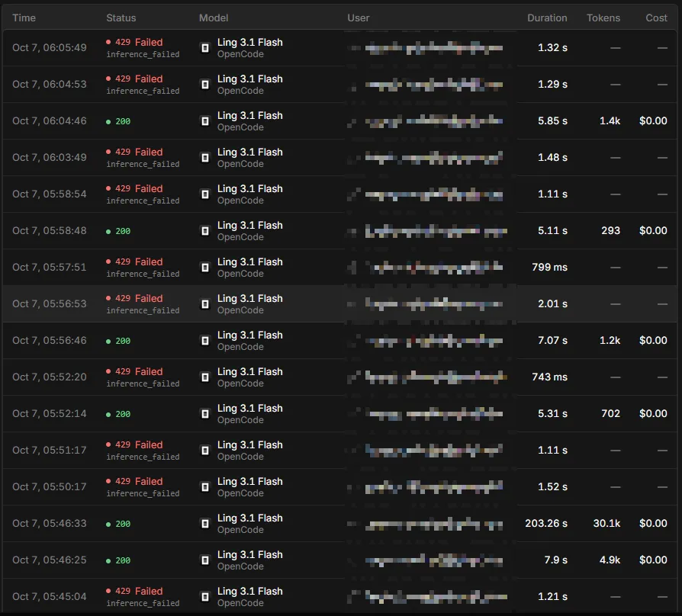Select the model icon in the 06:04:46 row
The image size is (682, 616).
[x=205, y=121]
